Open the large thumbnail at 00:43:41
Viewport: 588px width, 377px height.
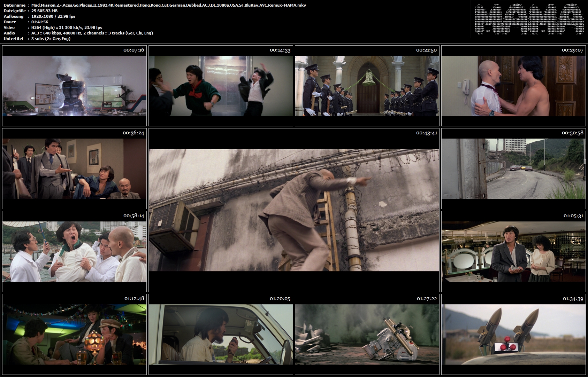coord(294,210)
